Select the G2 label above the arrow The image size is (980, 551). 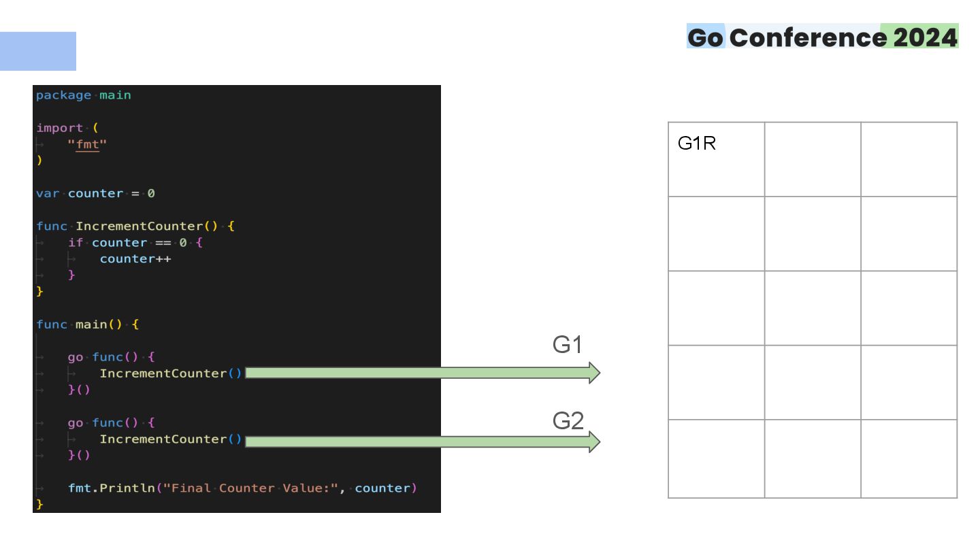point(568,421)
